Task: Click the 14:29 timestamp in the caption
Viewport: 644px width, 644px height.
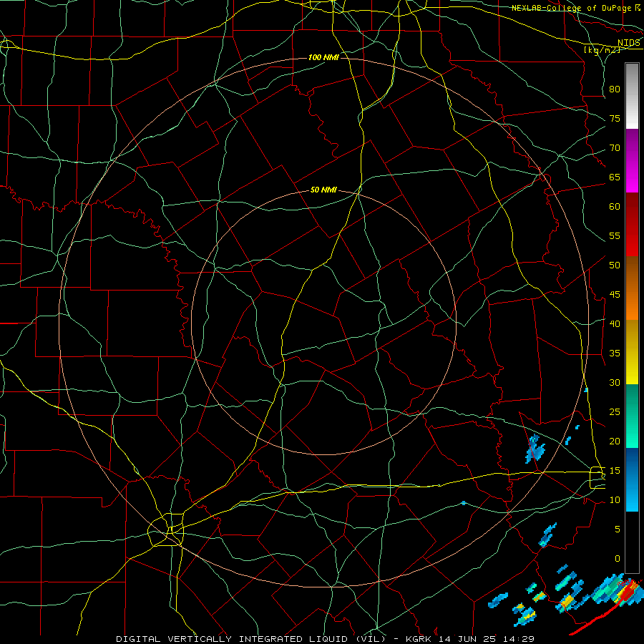Action: (x=519, y=639)
